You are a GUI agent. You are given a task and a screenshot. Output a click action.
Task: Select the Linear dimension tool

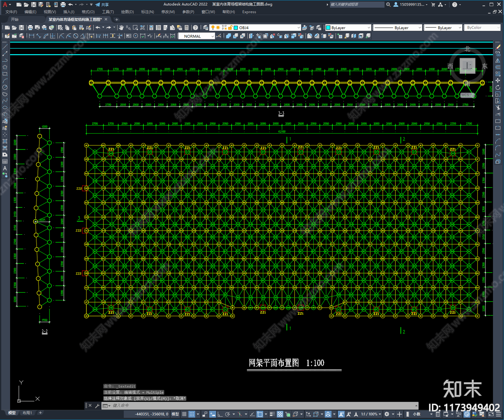point(31,36)
